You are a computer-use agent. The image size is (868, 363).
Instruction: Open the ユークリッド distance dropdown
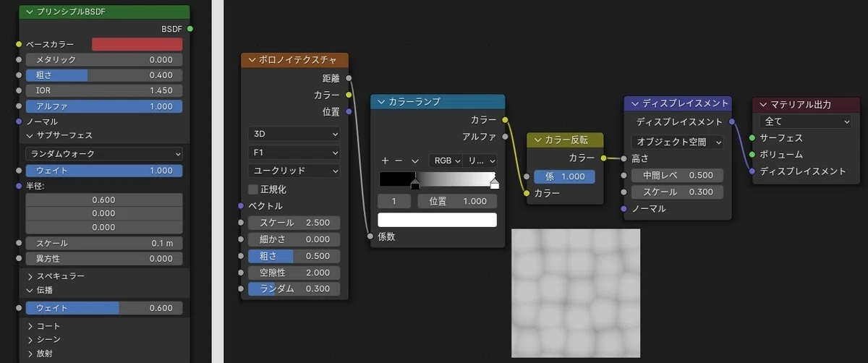pyautogui.click(x=294, y=171)
